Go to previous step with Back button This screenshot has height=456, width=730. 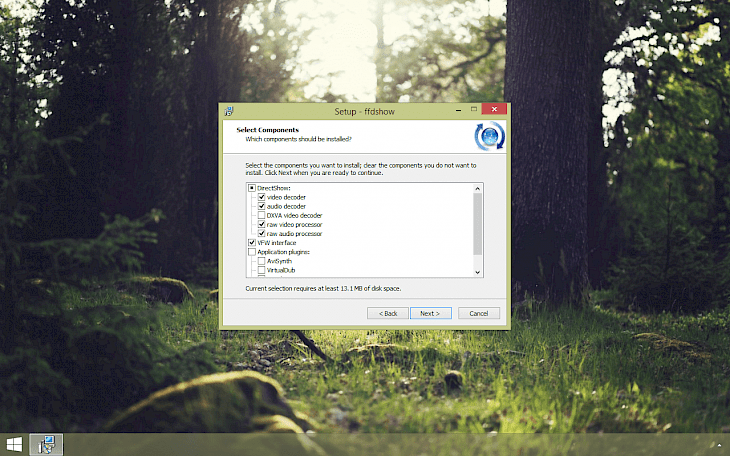point(388,313)
